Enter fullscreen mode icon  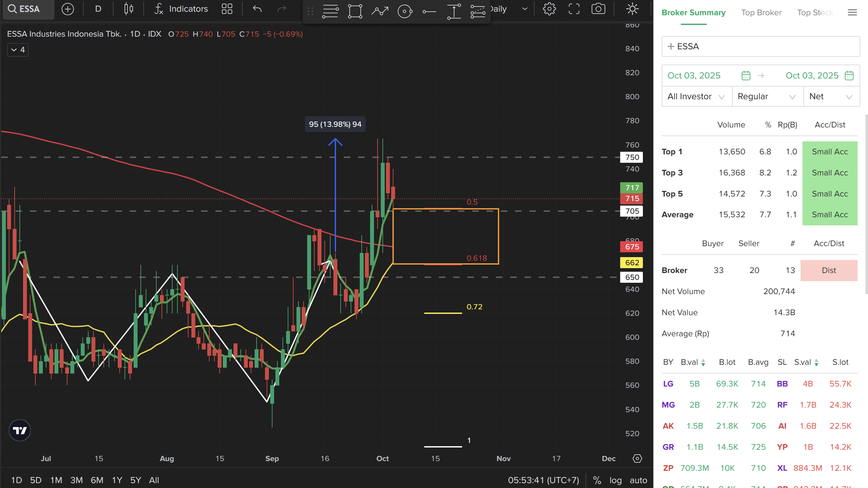[x=574, y=9]
